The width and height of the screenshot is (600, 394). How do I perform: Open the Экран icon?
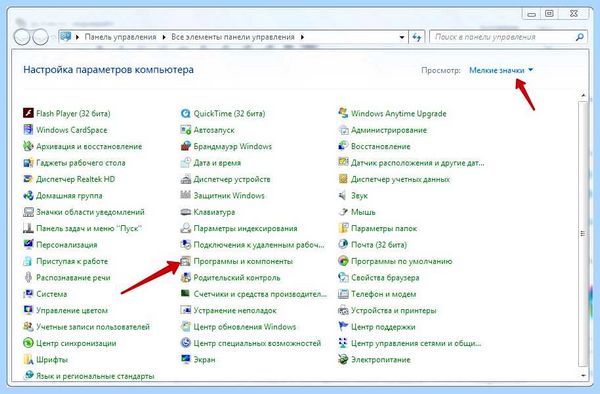coord(186,360)
